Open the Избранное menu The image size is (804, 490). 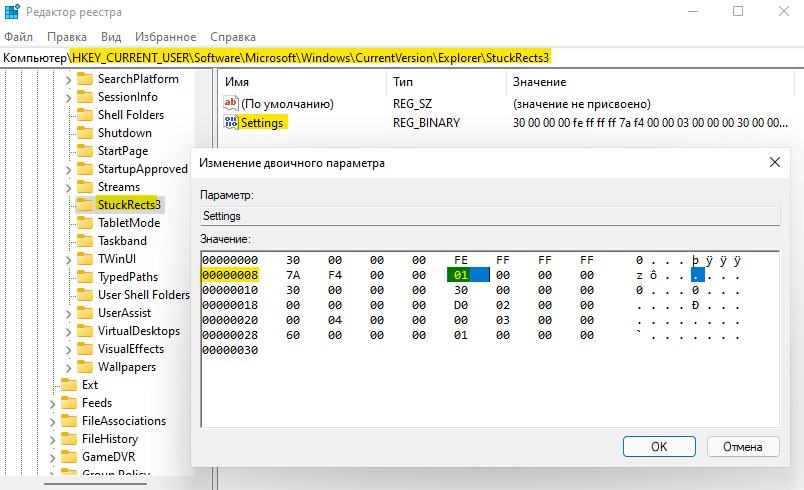pos(165,37)
